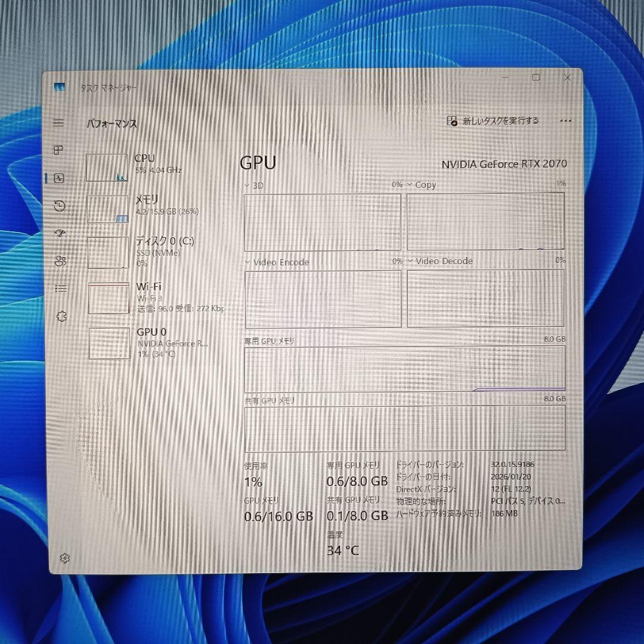Select the Performance page icon
Image resolution: width=644 pixels, height=644 pixels.
[x=59, y=178]
